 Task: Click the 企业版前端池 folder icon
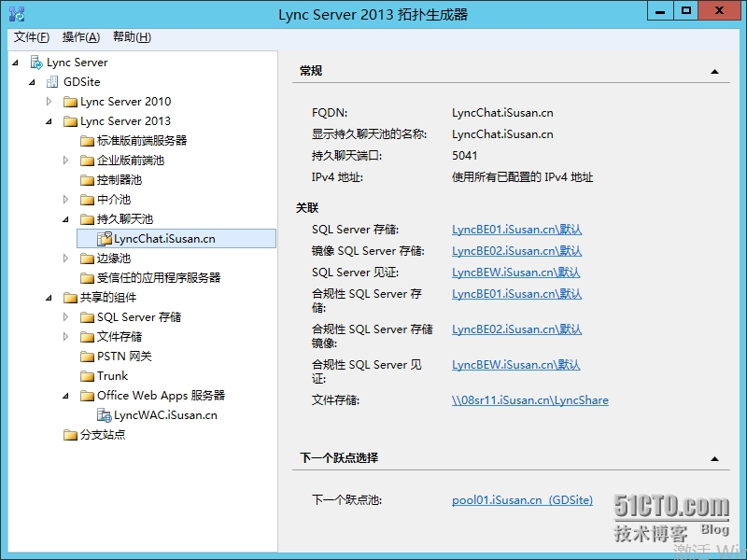coord(87,160)
